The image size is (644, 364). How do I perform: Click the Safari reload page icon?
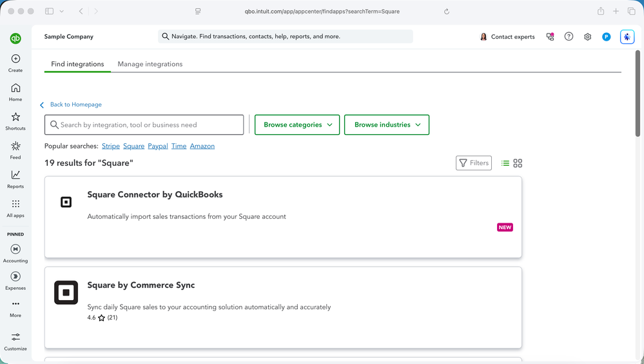[447, 12]
